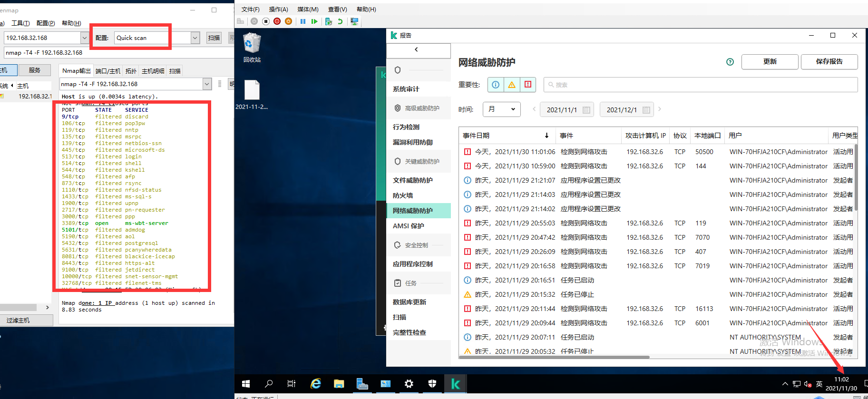
Task: Revert the VM with the green undo arrow
Action: pyautogui.click(x=340, y=21)
